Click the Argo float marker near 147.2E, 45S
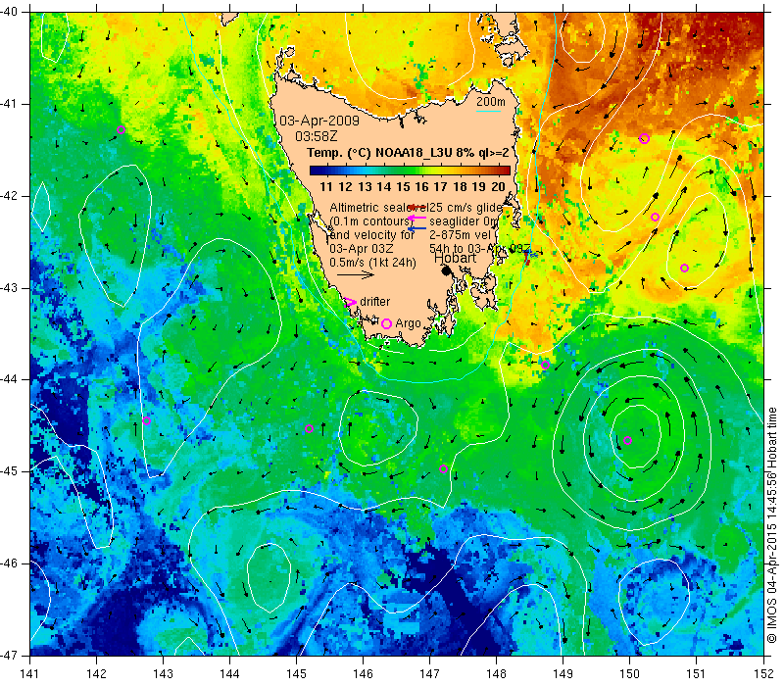The image size is (784, 686). (443, 469)
